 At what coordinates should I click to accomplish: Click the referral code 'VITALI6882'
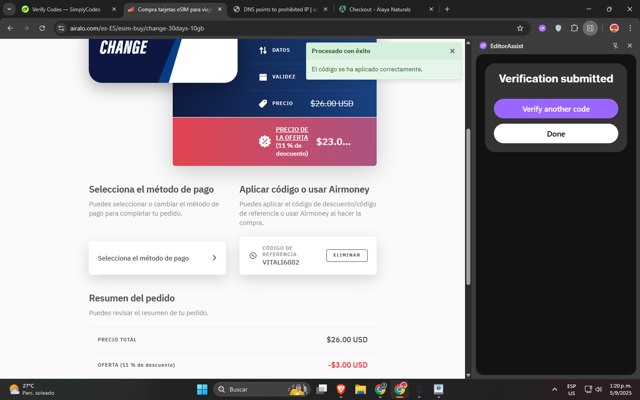[x=280, y=262]
